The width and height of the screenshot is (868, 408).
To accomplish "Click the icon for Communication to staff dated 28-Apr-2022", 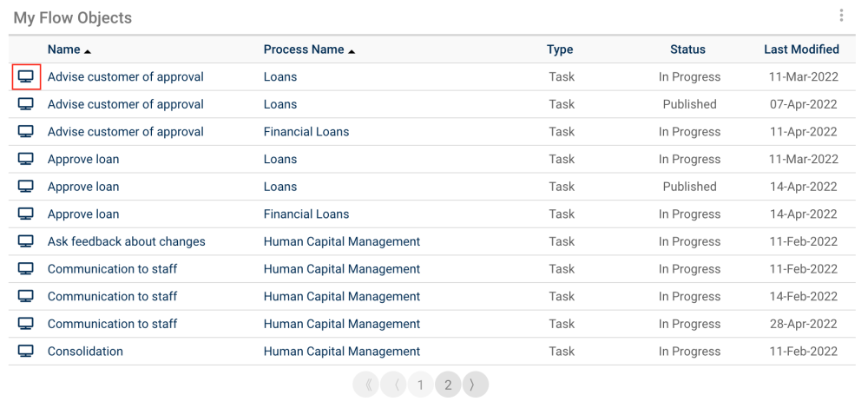I will (26, 324).
